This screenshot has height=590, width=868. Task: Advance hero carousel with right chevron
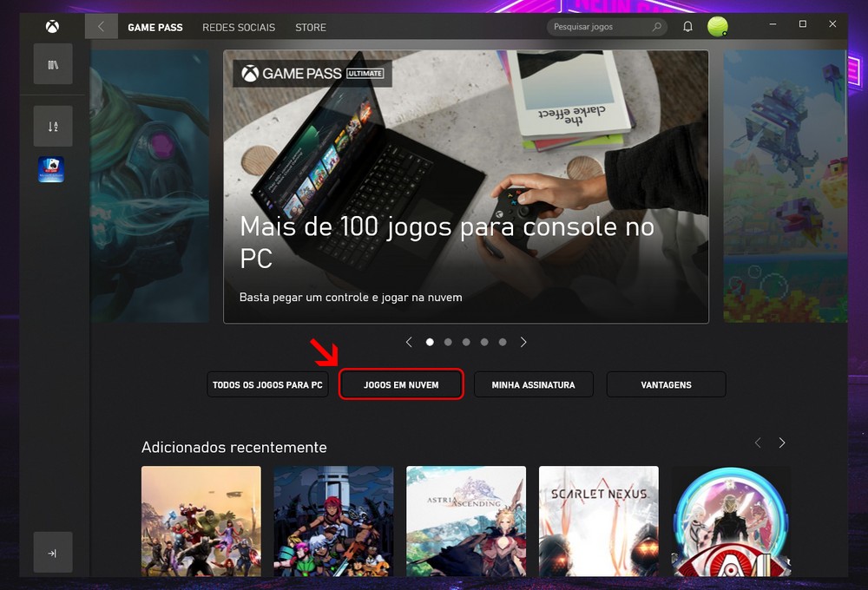(523, 342)
